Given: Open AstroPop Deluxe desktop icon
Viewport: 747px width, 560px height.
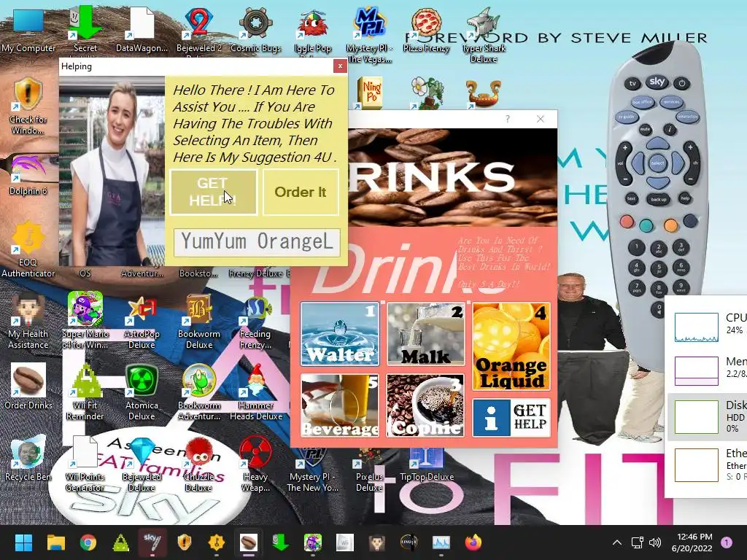Looking at the screenshot, I should point(142,320).
